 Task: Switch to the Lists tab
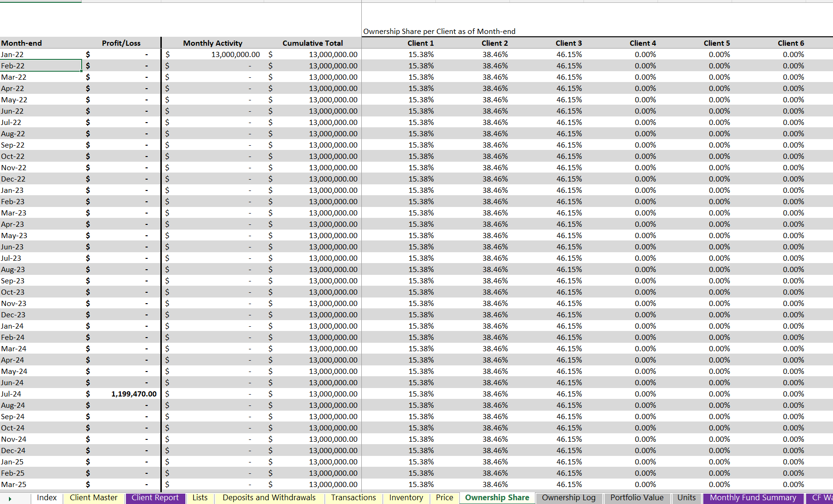[x=200, y=498]
